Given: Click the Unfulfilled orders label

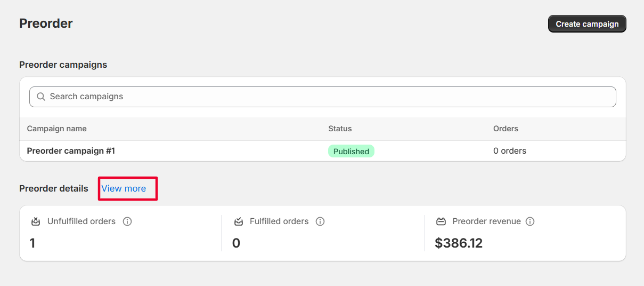Looking at the screenshot, I should 81,221.
